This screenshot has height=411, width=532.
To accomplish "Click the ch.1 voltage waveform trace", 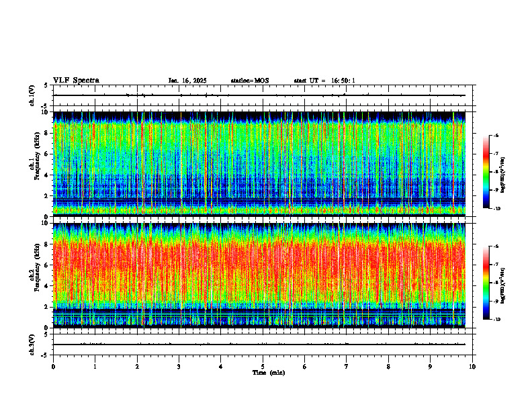I will [x=259, y=95].
